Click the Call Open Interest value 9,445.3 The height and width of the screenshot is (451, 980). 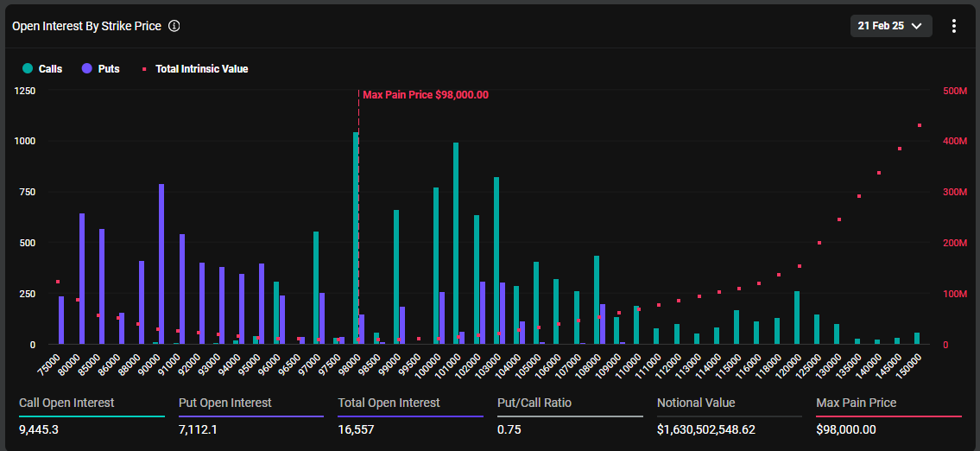40,429
